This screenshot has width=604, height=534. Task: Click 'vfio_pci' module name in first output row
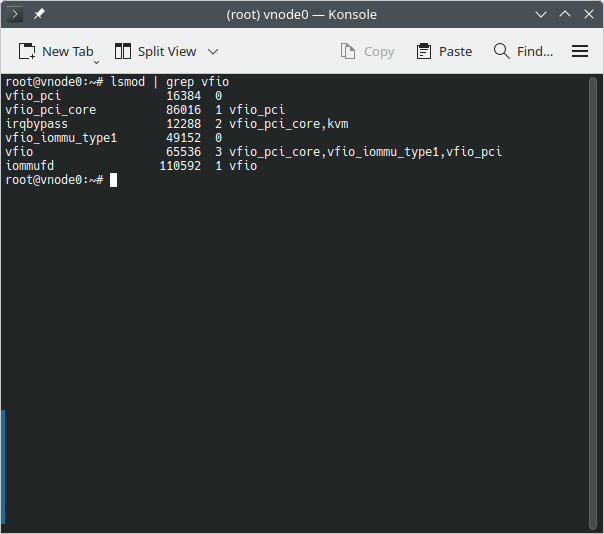tap(33, 96)
